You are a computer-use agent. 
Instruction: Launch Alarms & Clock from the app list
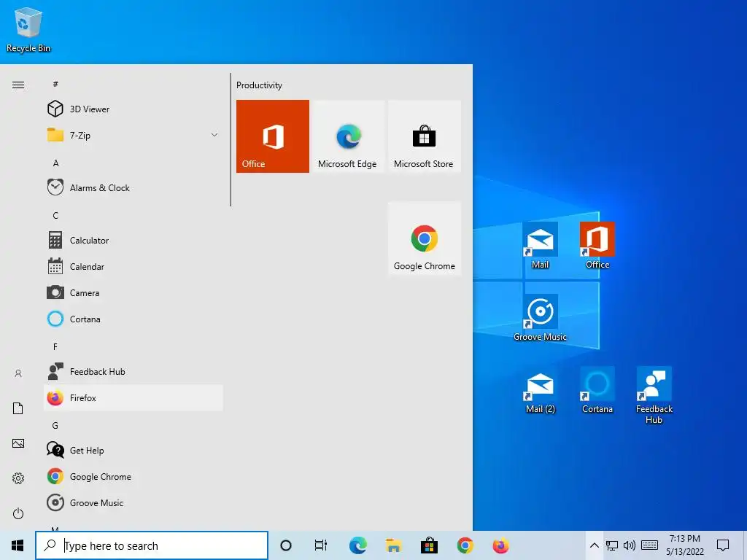coord(133,187)
